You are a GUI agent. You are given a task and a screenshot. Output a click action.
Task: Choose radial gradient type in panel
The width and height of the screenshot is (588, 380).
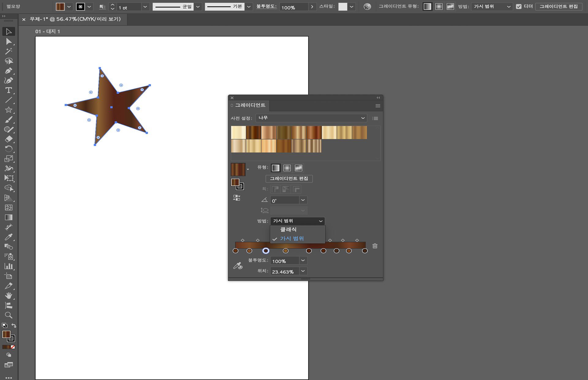[x=287, y=168]
